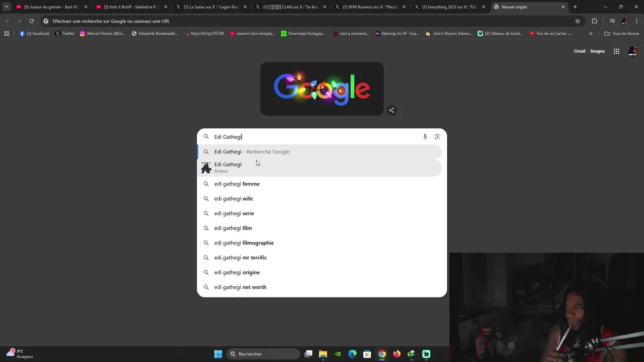The image size is (644, 362).
Task: Choose suggestion edi gathegi filmographie
Action: pyautogui.click(x=319, y=243)
